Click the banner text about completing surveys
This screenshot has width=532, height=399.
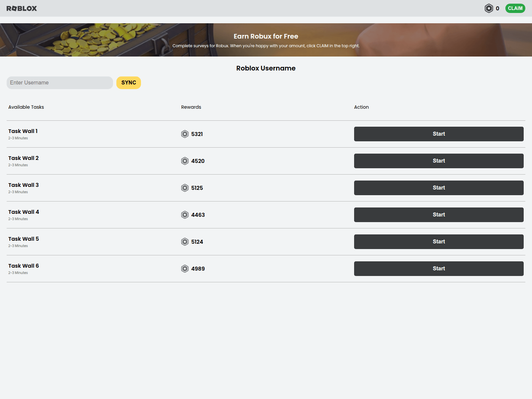[x=266, y=46]
